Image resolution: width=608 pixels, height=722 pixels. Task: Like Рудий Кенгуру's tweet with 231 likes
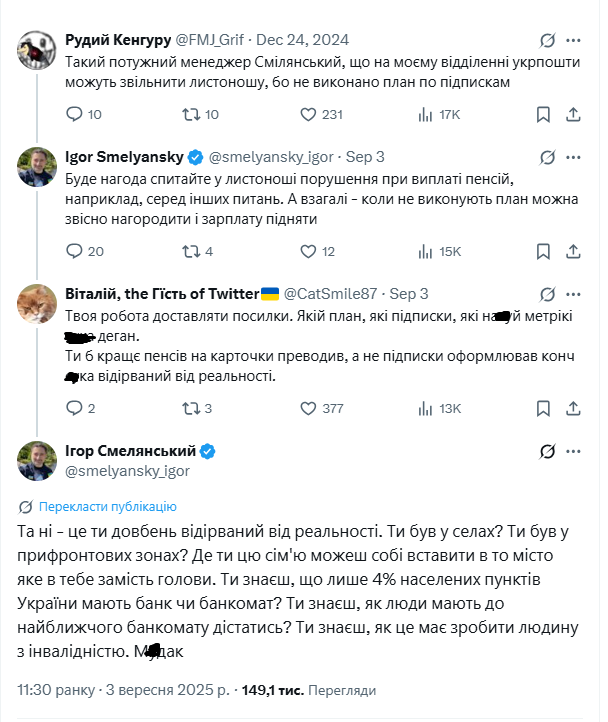pos(305,115)
